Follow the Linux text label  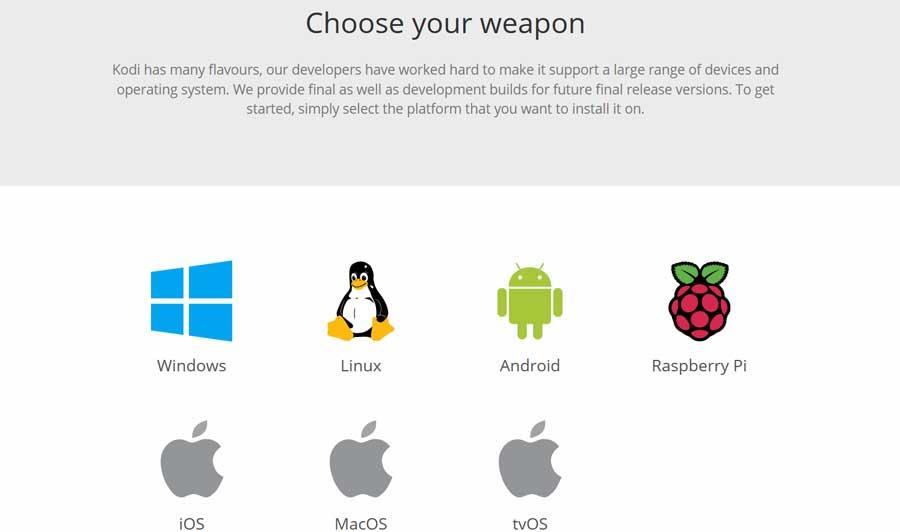tap(360, 366)
